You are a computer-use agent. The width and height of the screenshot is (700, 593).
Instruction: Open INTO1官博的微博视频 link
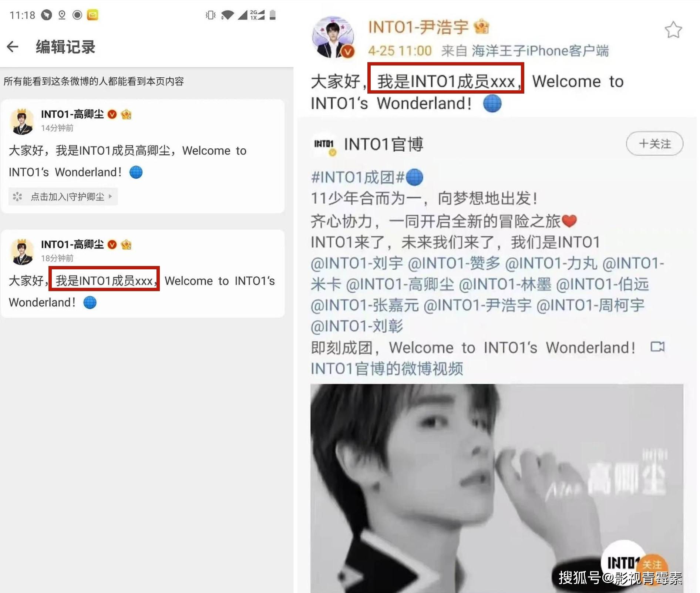click(387, 368)
